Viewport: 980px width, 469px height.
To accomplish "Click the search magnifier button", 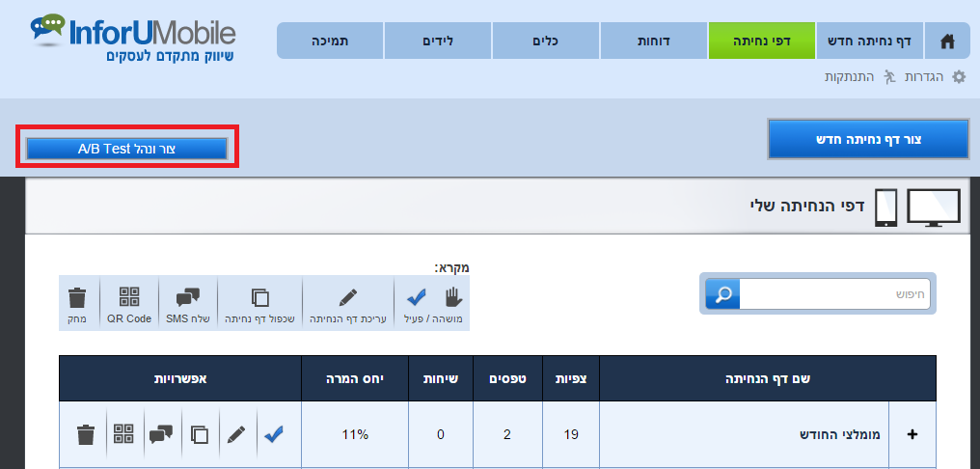I will pyautogui.click(x=722, y=294).
